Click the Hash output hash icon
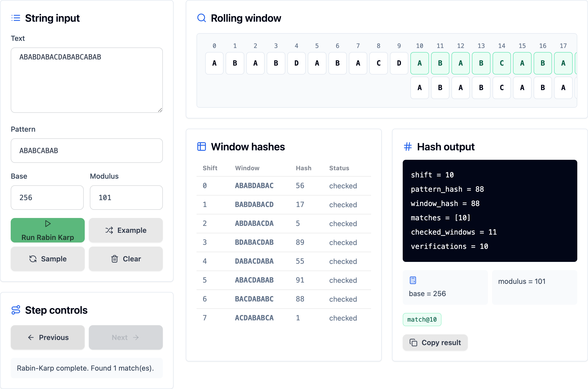 point(408,147)
